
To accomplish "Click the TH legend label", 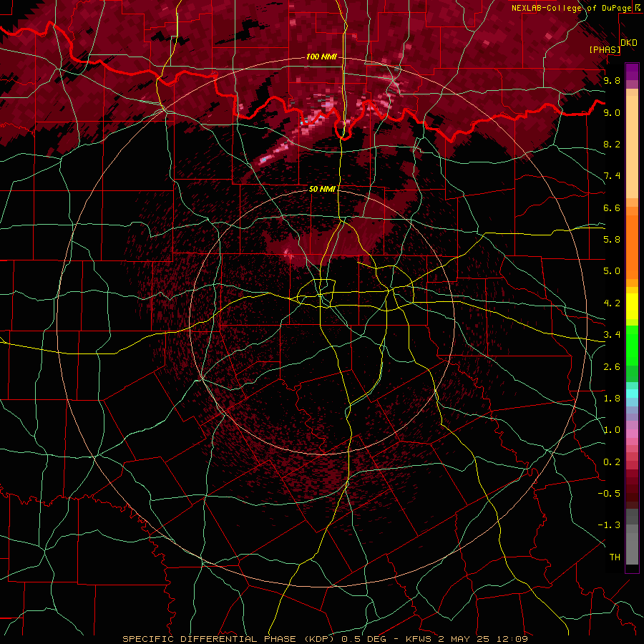I will [615, 557].
